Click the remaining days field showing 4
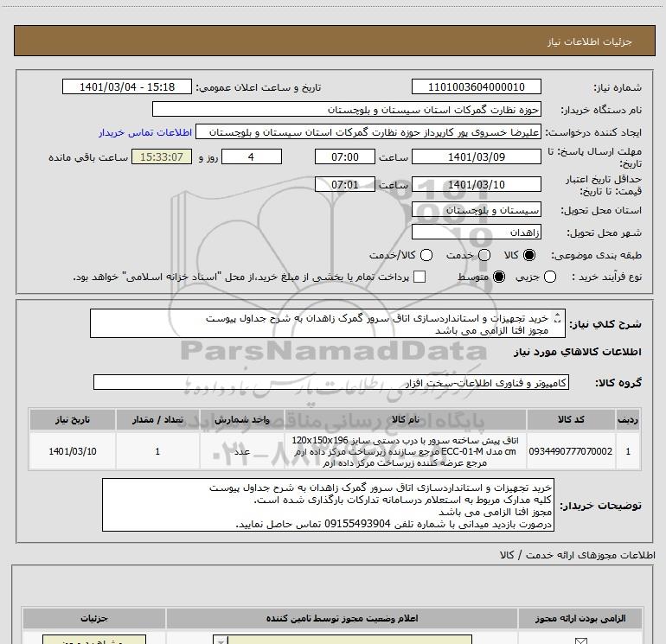This screenshot has width=666, height=644. pos(252,156)
